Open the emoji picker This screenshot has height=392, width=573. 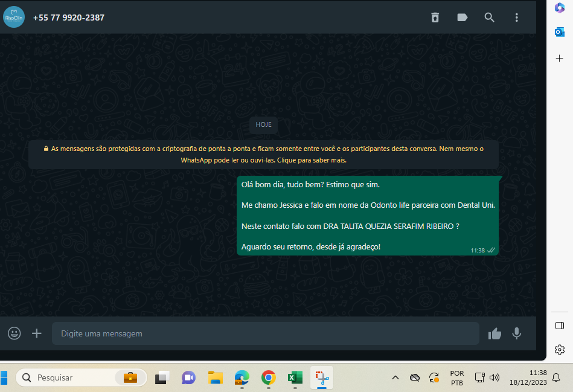click(x=14, y=333)
